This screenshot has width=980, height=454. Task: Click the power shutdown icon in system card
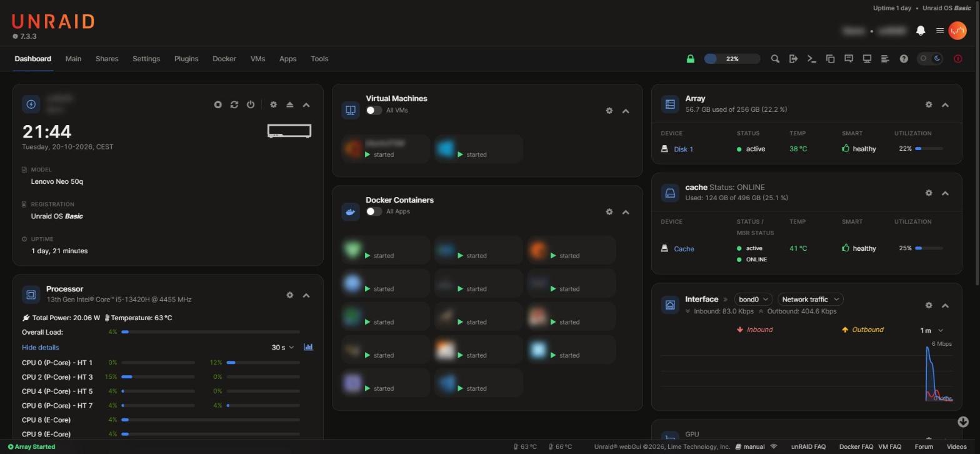coord(251,104)
